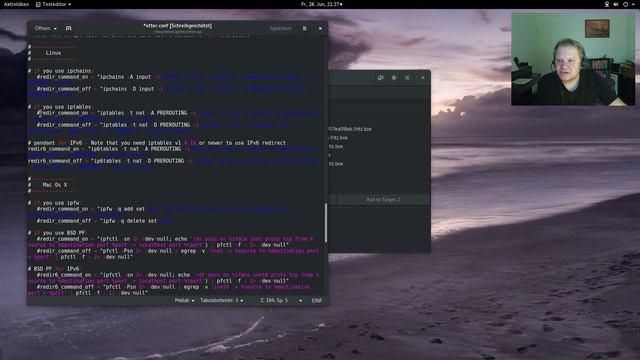640x360 pixels.
Task: Place cursor on the '# Linux' heading line
Action: (44, 53)
